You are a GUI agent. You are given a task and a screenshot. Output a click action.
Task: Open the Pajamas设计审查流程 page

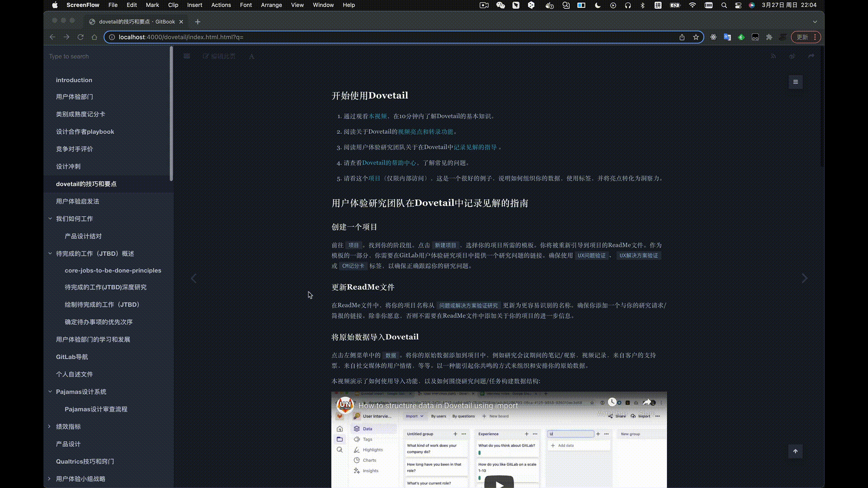96,409
